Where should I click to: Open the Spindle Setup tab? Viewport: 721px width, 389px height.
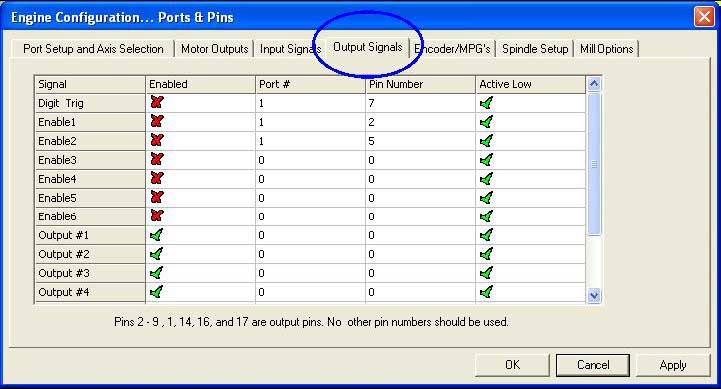point(535,49)
